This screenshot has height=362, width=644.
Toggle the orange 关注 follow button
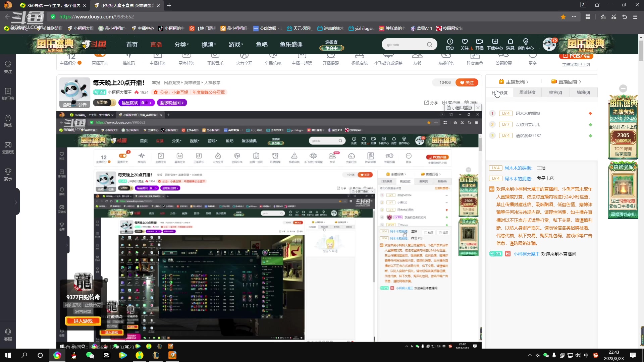pyautogui.click(x=467, y=82)
